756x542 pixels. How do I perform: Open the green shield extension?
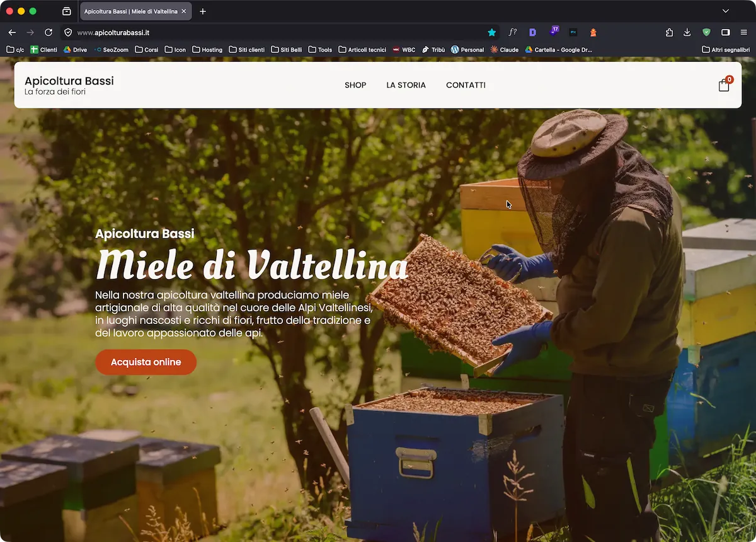coord(707,32)
